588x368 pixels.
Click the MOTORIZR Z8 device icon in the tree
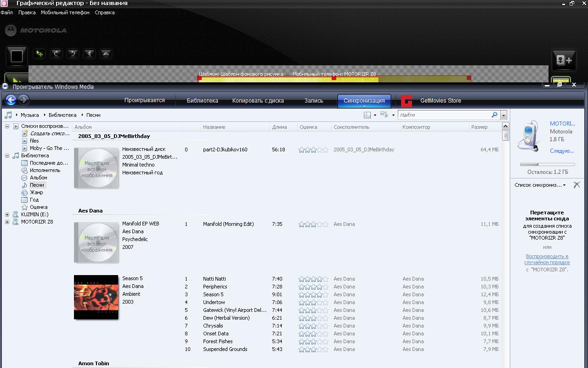[16, 222]
